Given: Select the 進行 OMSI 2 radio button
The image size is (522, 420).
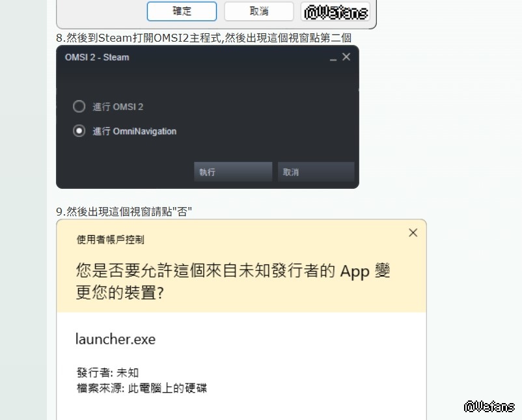Looking at the screenshot, I should click(x=79, y=107).
